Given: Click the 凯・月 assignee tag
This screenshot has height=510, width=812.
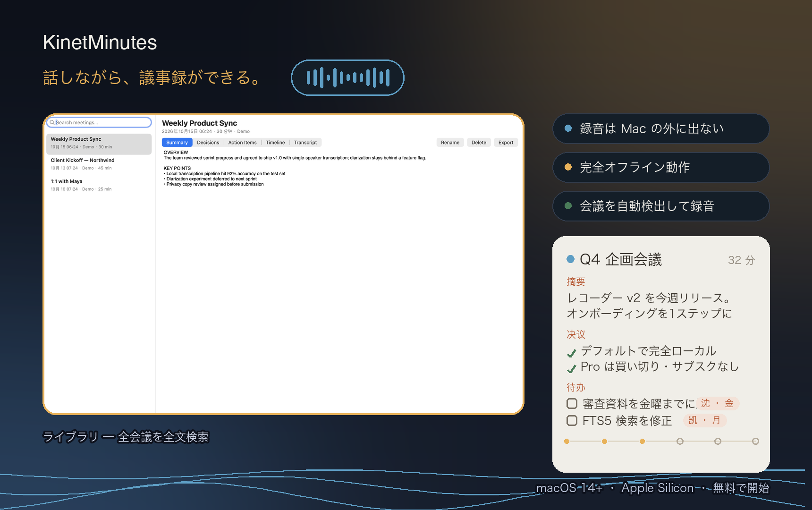Looking at the screenshot, I should pyautogui.click(x=704, y=420).
